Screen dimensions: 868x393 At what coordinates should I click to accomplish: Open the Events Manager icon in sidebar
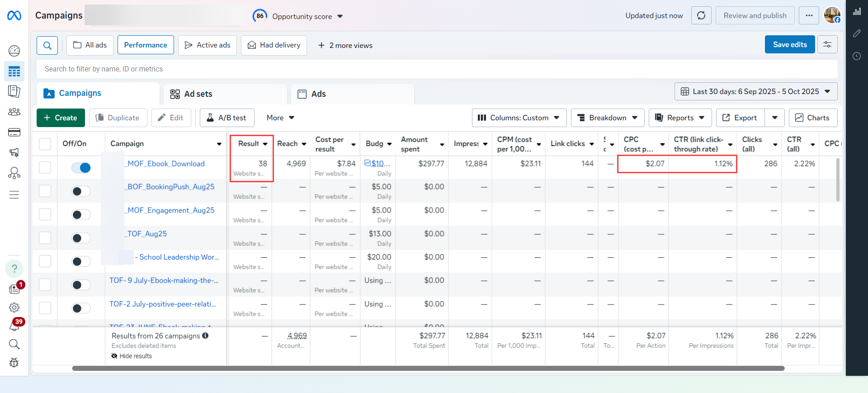click(14, 173)
